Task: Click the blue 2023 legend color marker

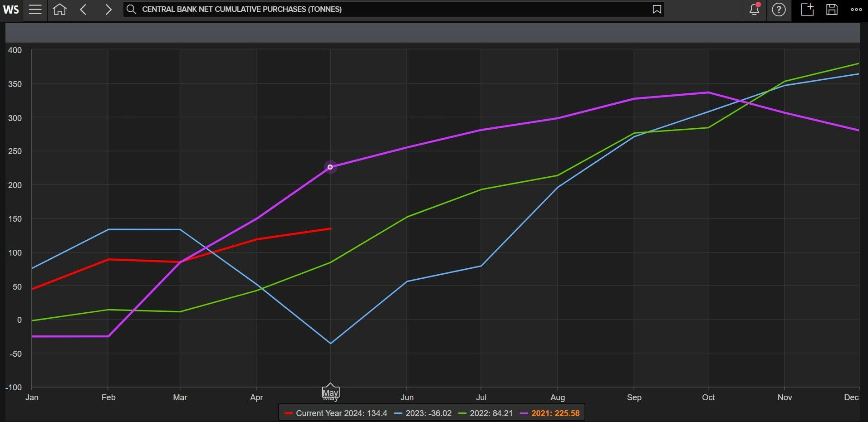Action: tap(399, 413)
